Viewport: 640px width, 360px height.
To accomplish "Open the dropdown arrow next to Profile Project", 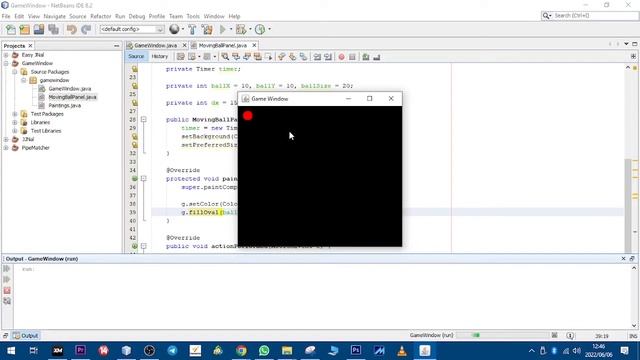I will tap(269, 29).
